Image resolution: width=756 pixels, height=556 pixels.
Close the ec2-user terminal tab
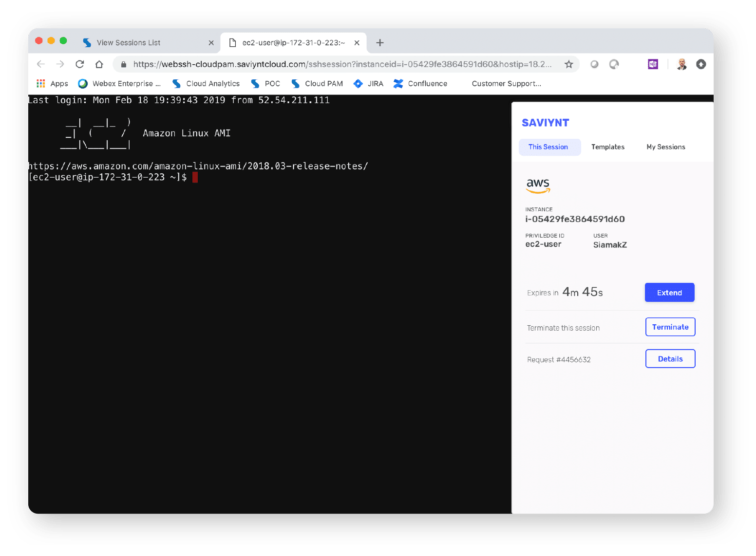tap(357, 43)
